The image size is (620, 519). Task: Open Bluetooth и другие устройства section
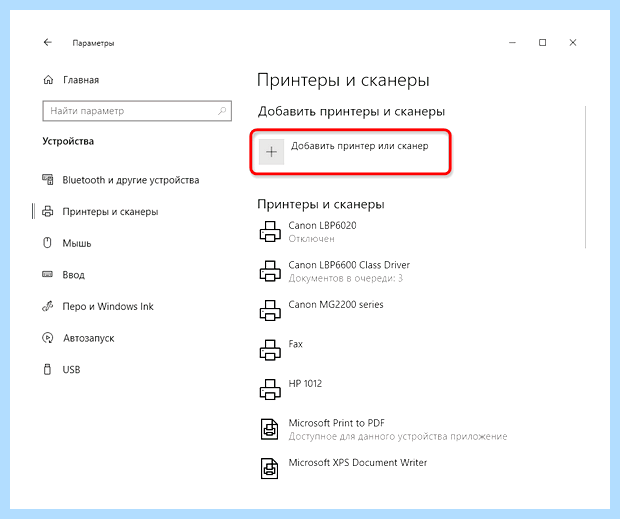point(131,180)
